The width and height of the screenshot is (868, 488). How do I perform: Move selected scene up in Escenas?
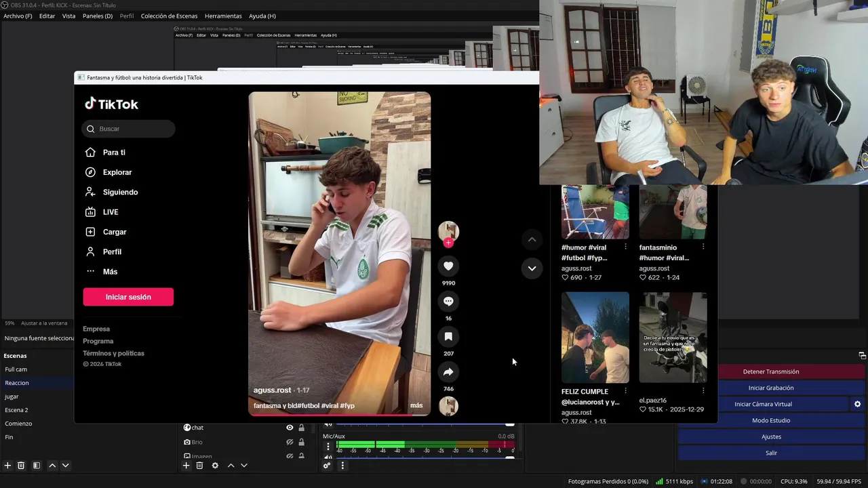coord(52,466)
